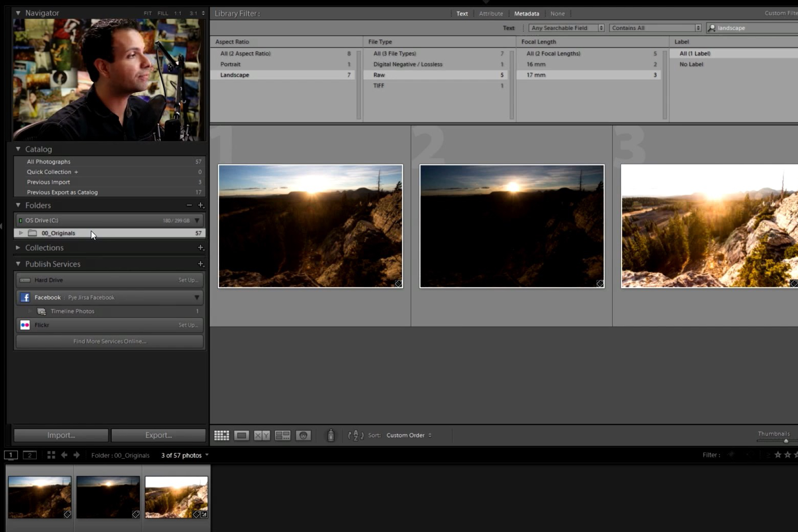Image resolution: width=798 pixels, height=532 pixels.
Task: Select All Photographs in Catalog
Action: (110, 162)
